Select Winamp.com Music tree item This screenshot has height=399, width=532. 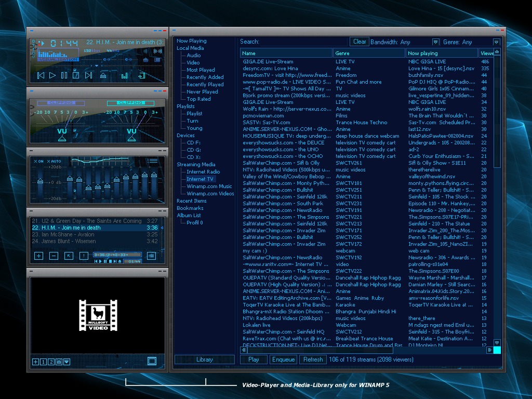click(209, 187)
